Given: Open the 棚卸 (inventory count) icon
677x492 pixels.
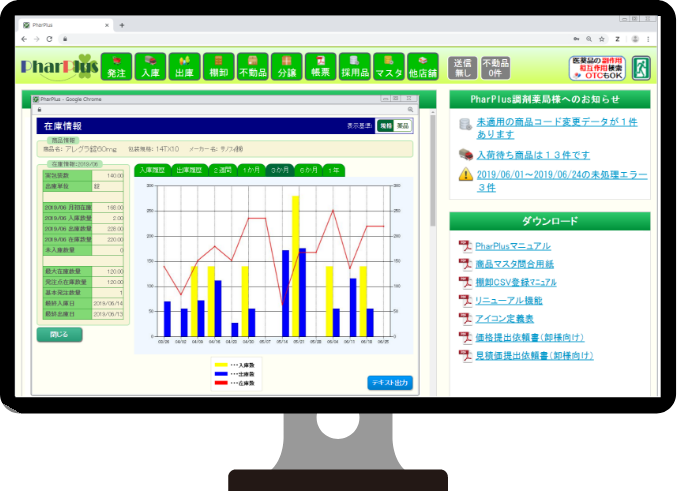Looking at the screenshot, I should (217, 67).
